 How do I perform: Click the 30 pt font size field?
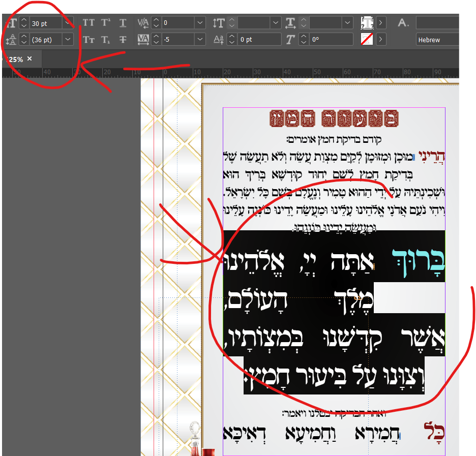click(46, 23)
